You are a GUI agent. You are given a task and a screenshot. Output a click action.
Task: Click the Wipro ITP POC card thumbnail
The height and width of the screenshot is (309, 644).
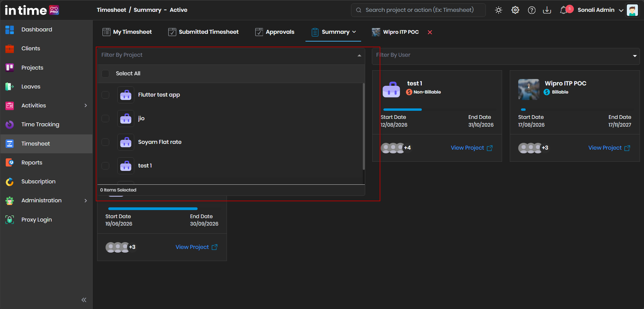coord(529,89)
